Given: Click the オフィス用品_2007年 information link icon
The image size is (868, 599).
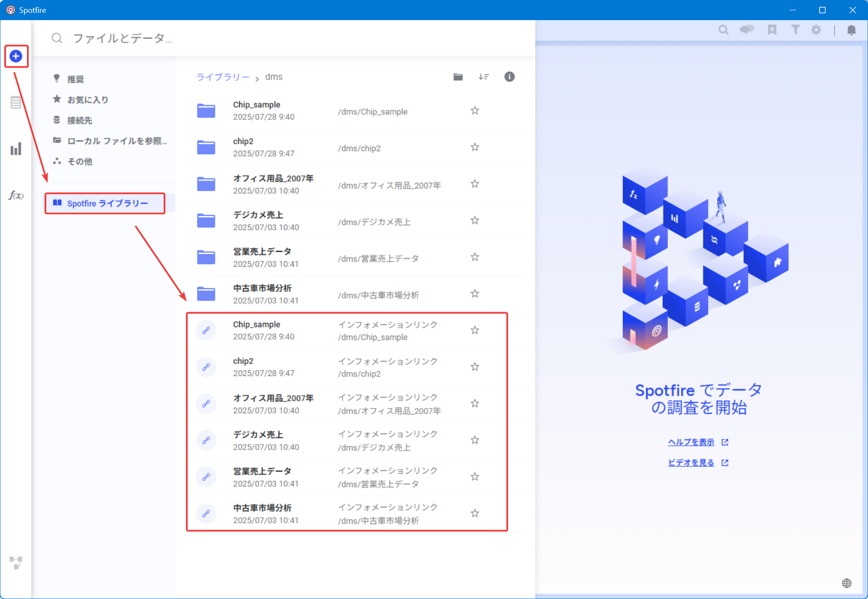Looking at the screenshot, I should coord(206,404).
